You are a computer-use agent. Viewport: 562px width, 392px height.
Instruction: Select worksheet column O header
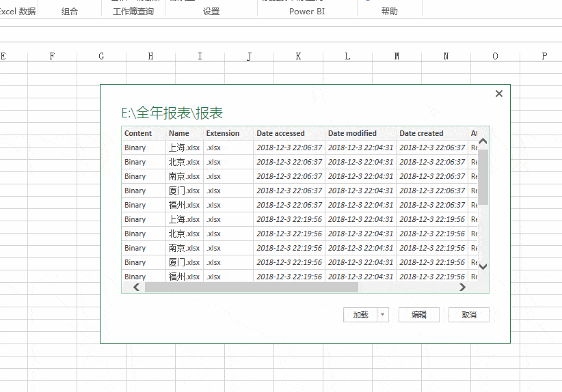495,56
